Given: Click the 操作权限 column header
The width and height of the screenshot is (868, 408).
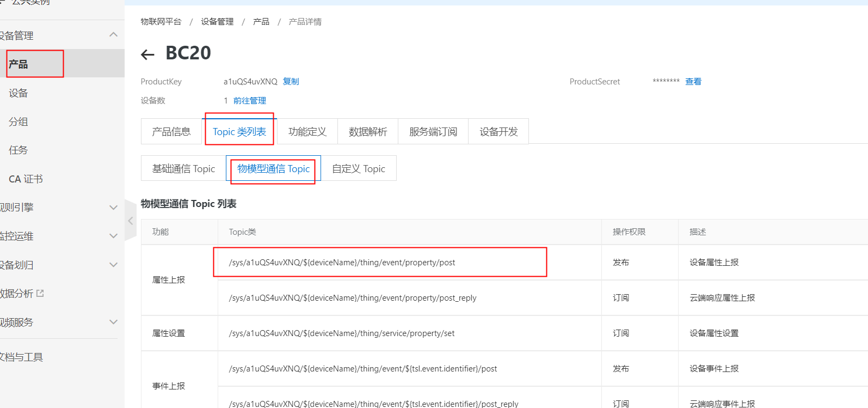Looking at the screenshot, I should (629, 232).
